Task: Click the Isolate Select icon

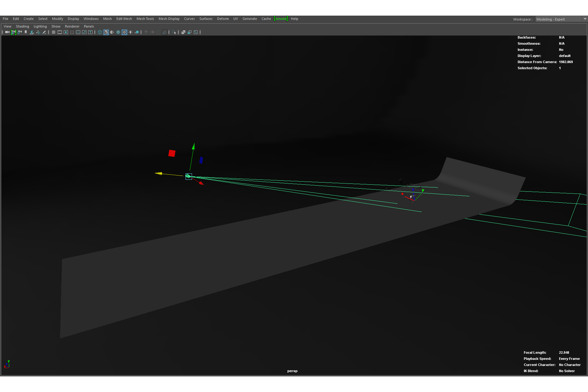Action: coord(174,32)
